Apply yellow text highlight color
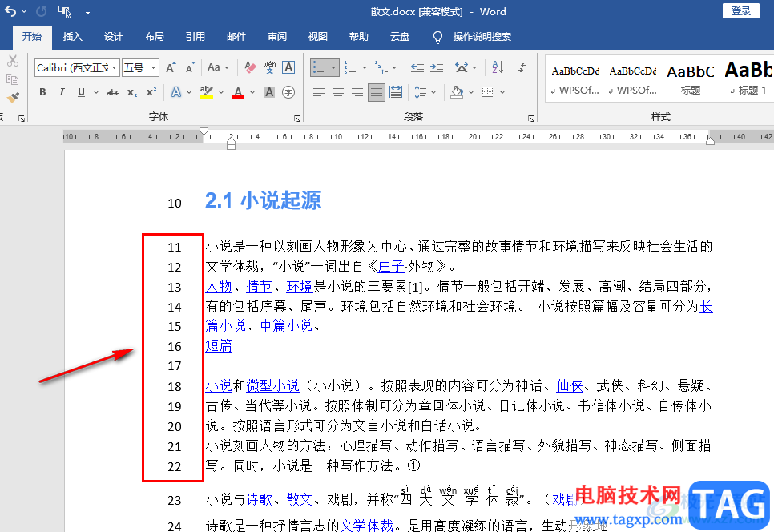 [207, 92]
